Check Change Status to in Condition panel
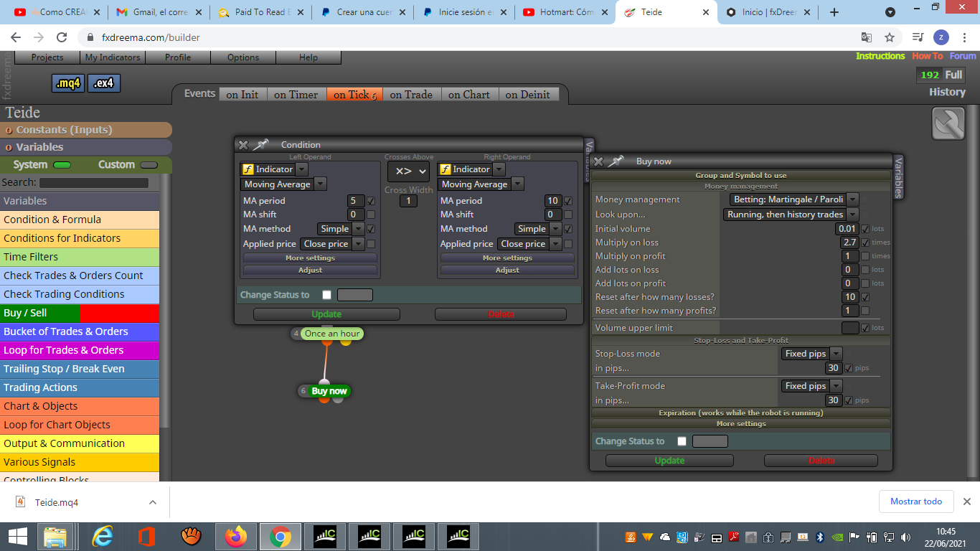980x551 pixels. pyautogui.click(x=327, y=295)
